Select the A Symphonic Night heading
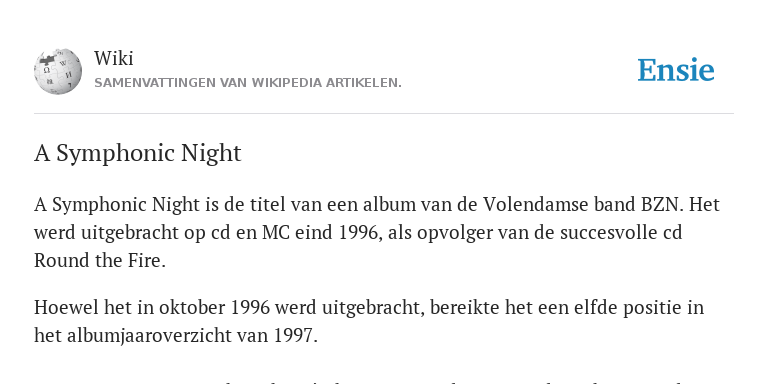768x384 pixels. 138,153
